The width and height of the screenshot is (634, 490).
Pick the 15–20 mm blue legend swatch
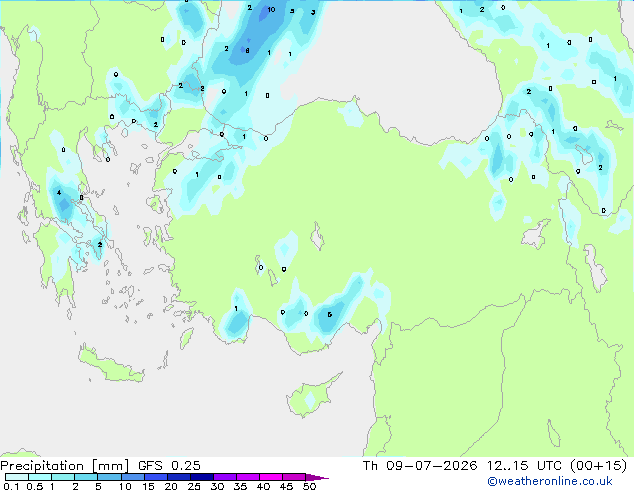(x=155, y=477)
